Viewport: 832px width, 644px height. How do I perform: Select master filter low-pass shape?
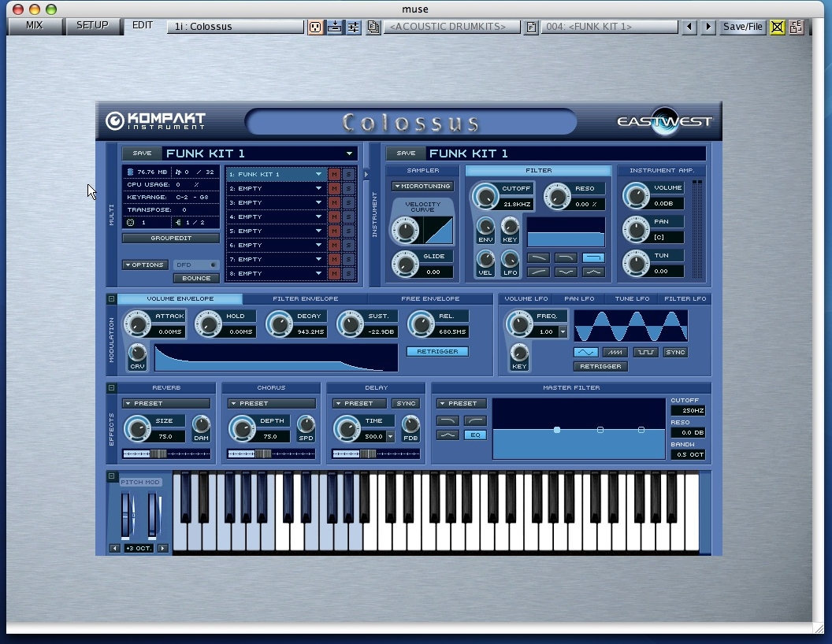pyautogui.click(x=448, y=421)
